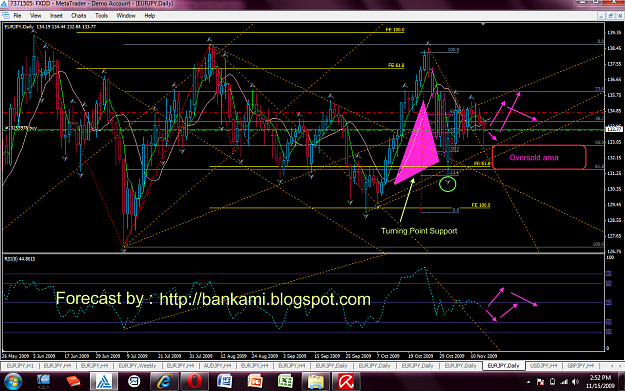Screen dimensions: 625x391
Task: Open PowerPoint from the taskbar
Action: (x=255, y=381)
